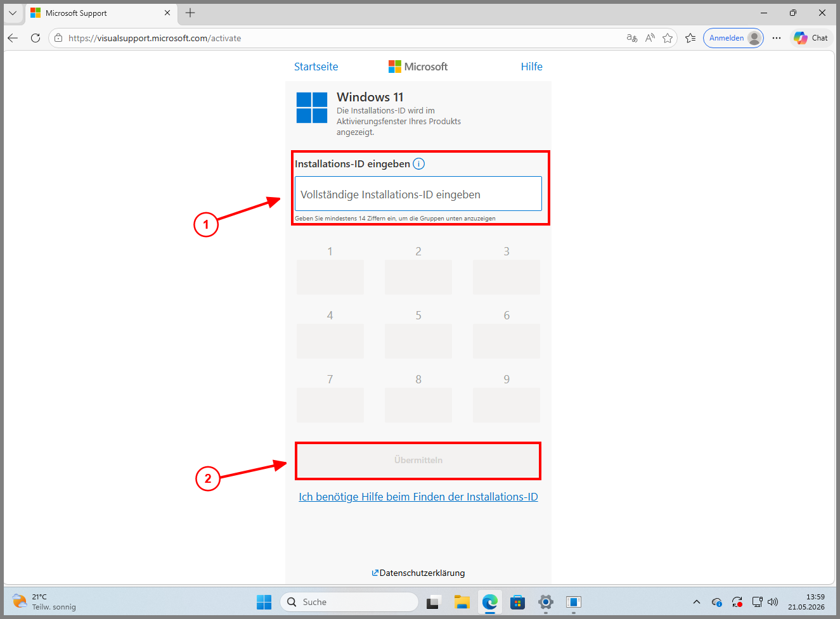
Task: Click the Anmelden sign-in button
Action: pos(733,38)
